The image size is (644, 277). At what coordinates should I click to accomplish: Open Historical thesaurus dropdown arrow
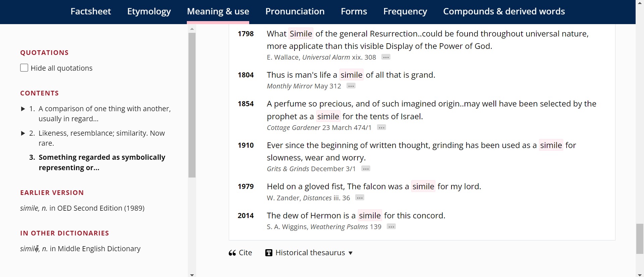(x=351, y=253)
